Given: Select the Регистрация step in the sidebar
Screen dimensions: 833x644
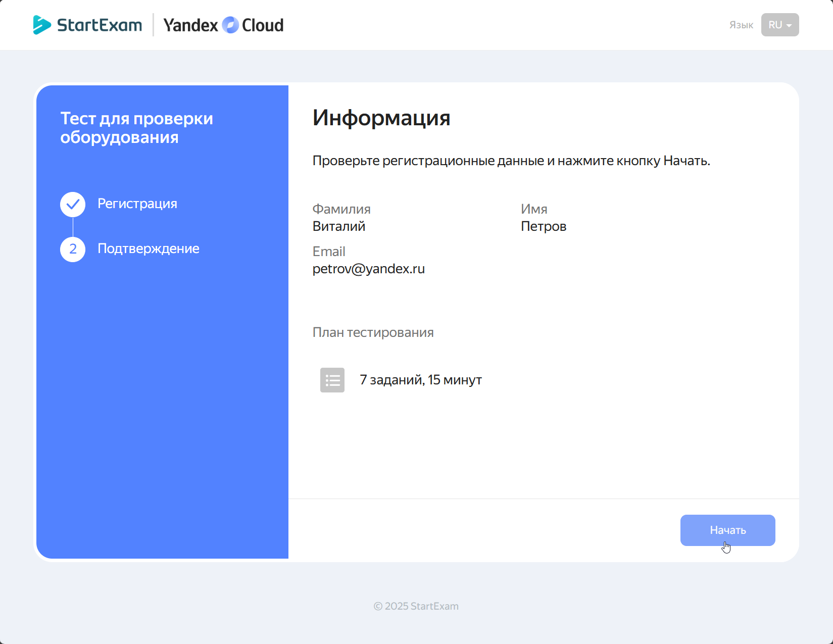Looking at the screenshot, I should point(137,204).
